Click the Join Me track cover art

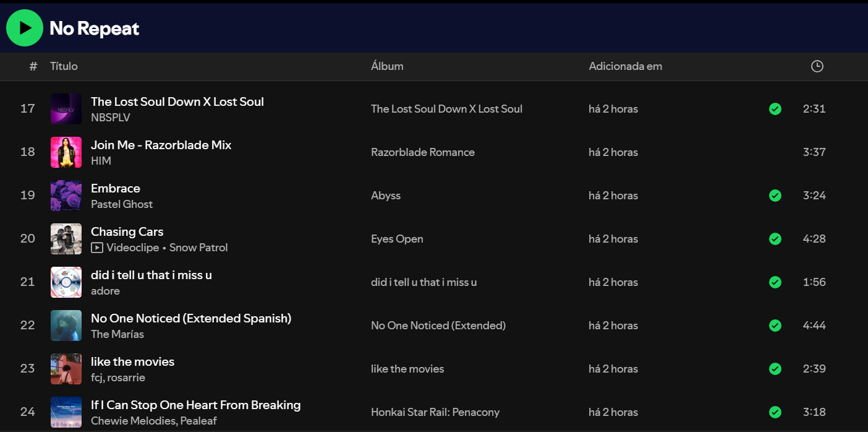[66, 152]
